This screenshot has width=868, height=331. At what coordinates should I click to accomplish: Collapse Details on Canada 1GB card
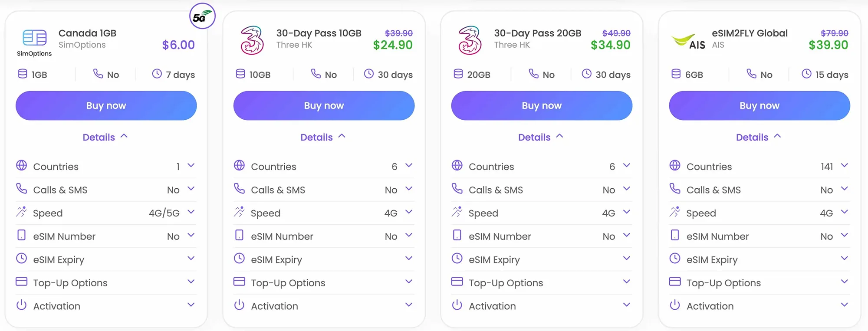pos(105,137)
